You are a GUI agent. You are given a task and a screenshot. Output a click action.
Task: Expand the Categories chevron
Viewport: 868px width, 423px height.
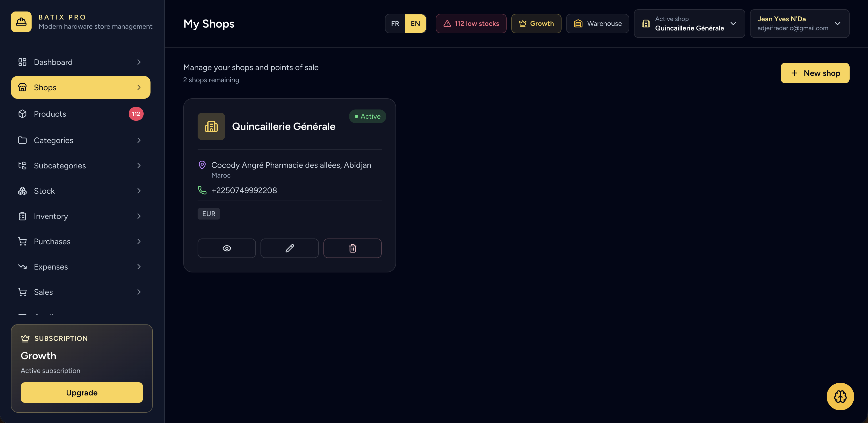(139, 140)
